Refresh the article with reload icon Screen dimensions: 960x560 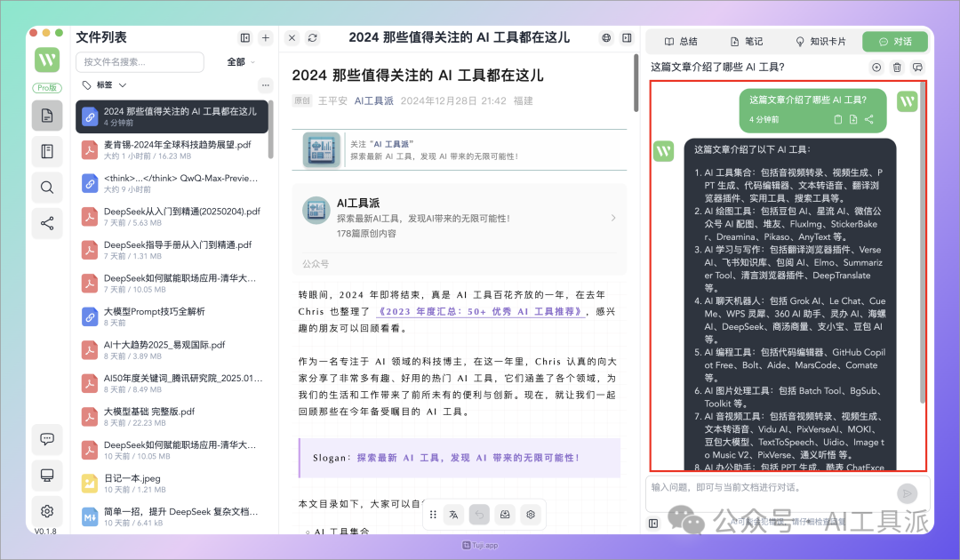pos(313,38)
